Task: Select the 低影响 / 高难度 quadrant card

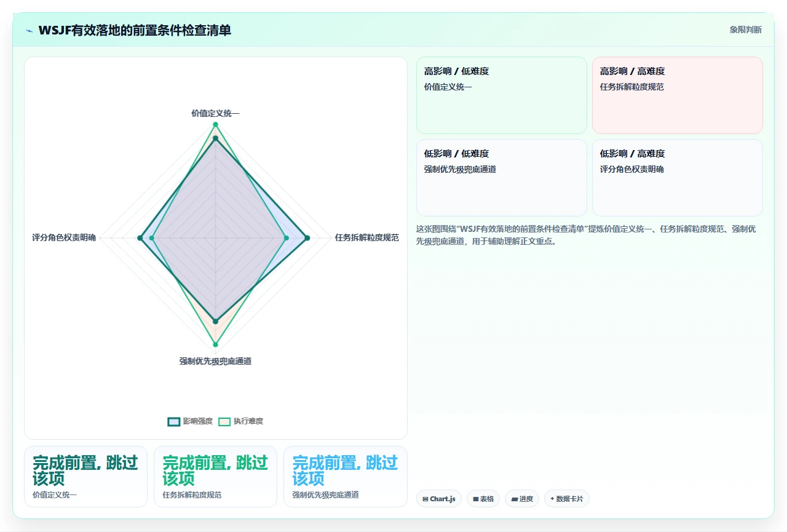Action: (x=678, y=178)
